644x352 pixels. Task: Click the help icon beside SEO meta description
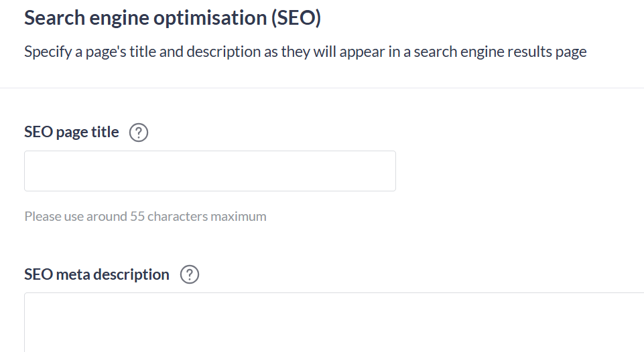click(190, 274)
